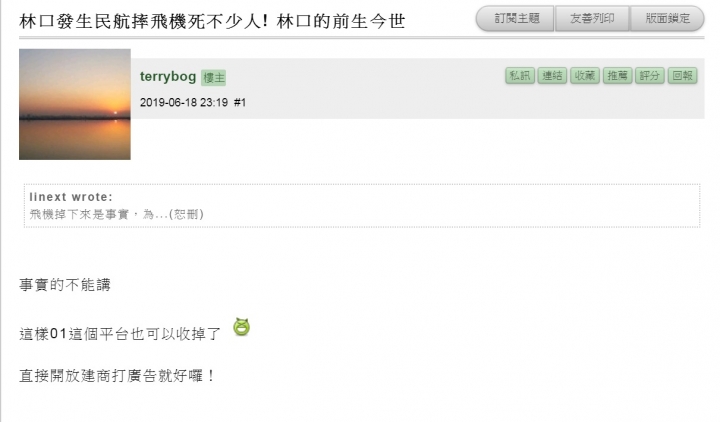Click the 'linext wrote:' quote header
Screen dimensions: 720x422
pos(71,197)
